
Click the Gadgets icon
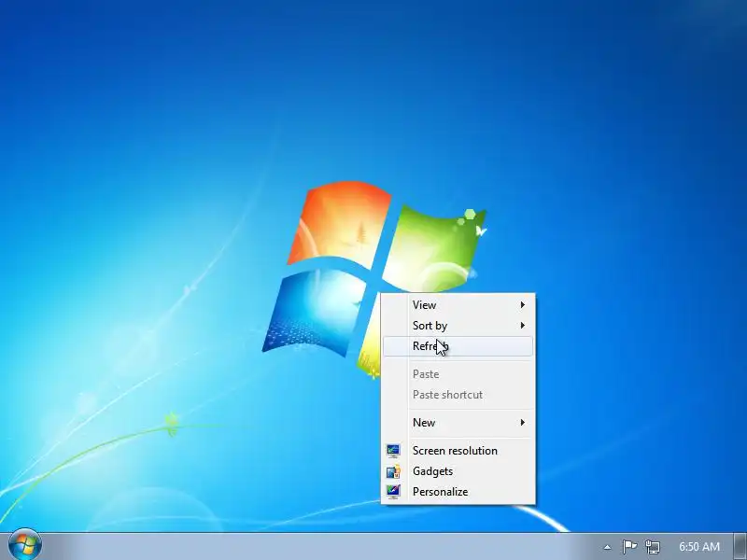click(x=393, y=471)
